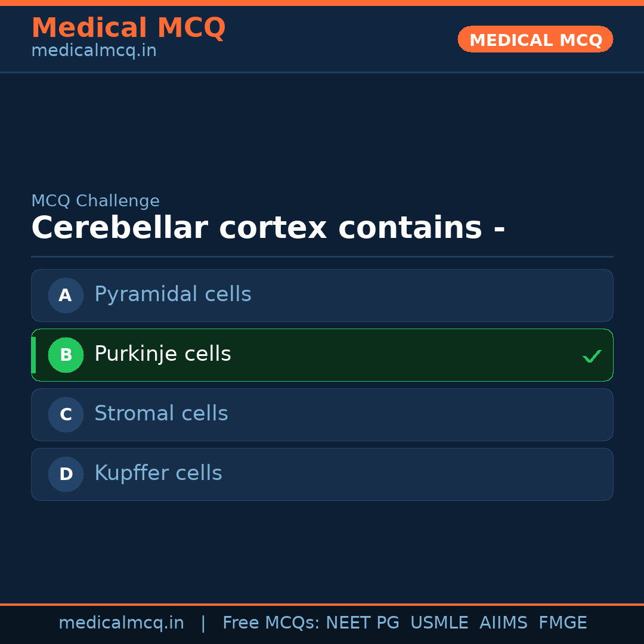Image resolution: width=644 pixels, height=644 pixels.
Task: Click the letter C circle badge
Action: pos(66,414)
